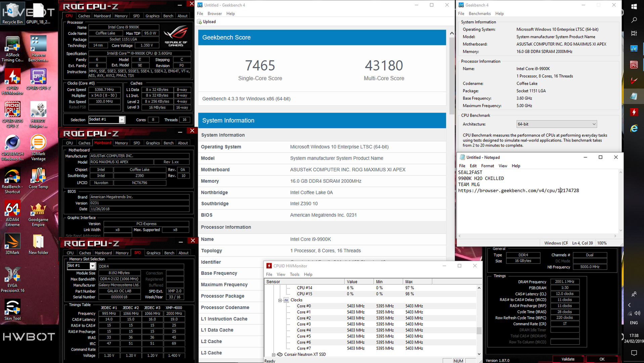Collapse the Clocks tree node in HWMonitor
This screenshot has height=363, width=644.
click(x=280, y=300)
